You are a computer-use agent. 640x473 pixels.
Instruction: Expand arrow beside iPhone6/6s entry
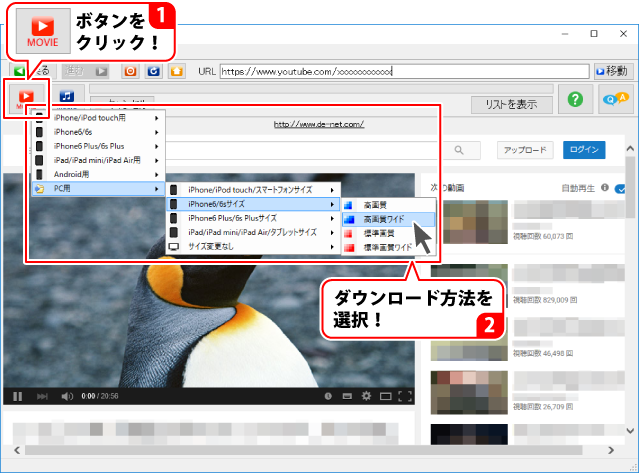156,132
